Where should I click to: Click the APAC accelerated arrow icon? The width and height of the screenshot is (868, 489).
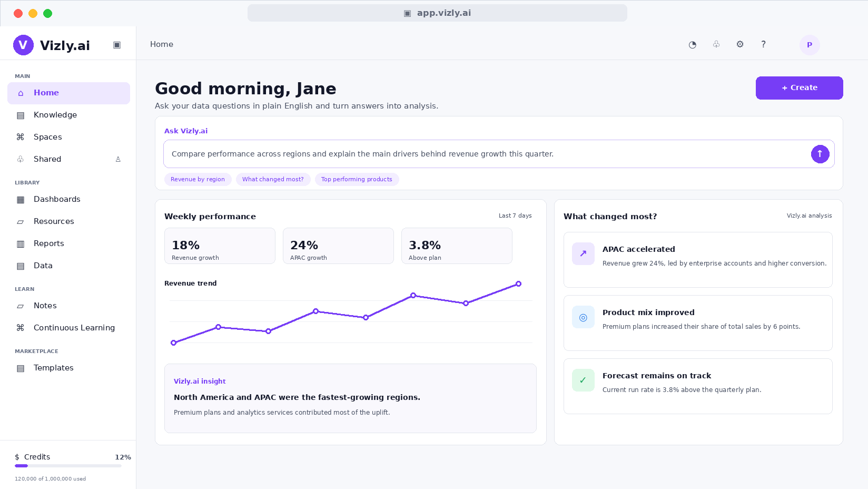pyautogui.click(x=583, y=253)
